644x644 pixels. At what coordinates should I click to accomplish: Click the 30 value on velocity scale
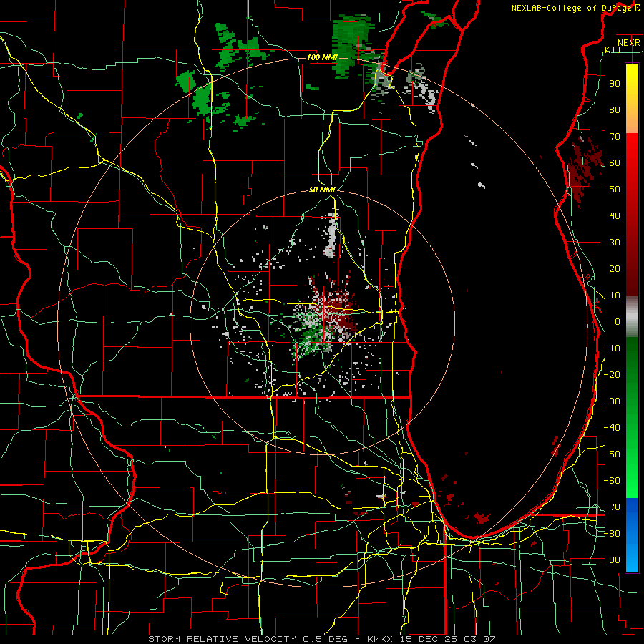[x=615, y=243]
